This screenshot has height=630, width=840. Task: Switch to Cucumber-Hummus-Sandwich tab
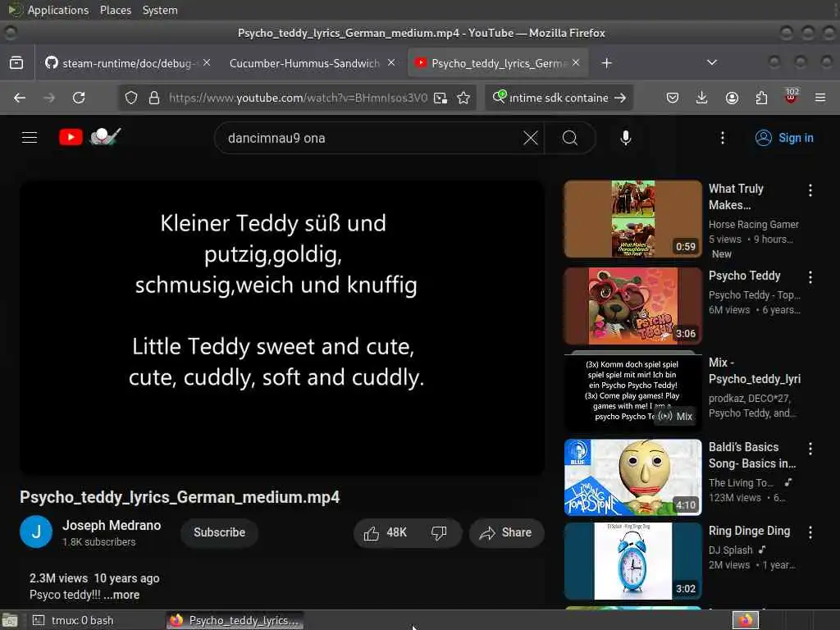coord(304,63)
